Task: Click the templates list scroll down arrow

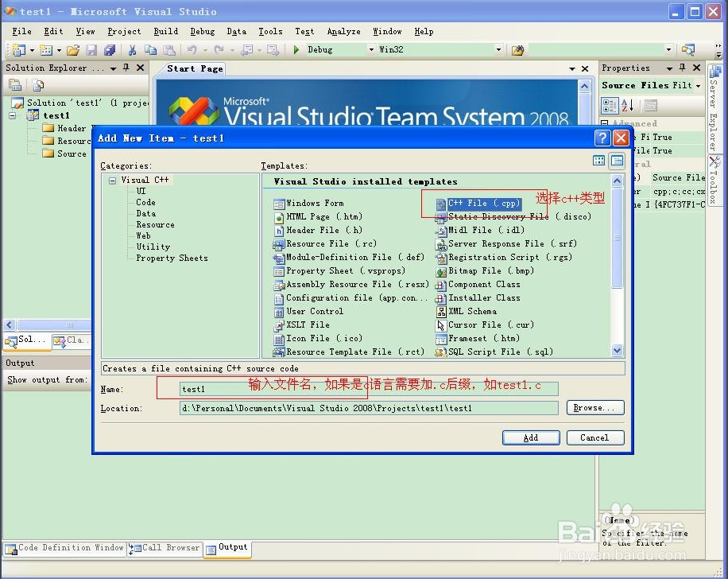Action: pos(617,351)
